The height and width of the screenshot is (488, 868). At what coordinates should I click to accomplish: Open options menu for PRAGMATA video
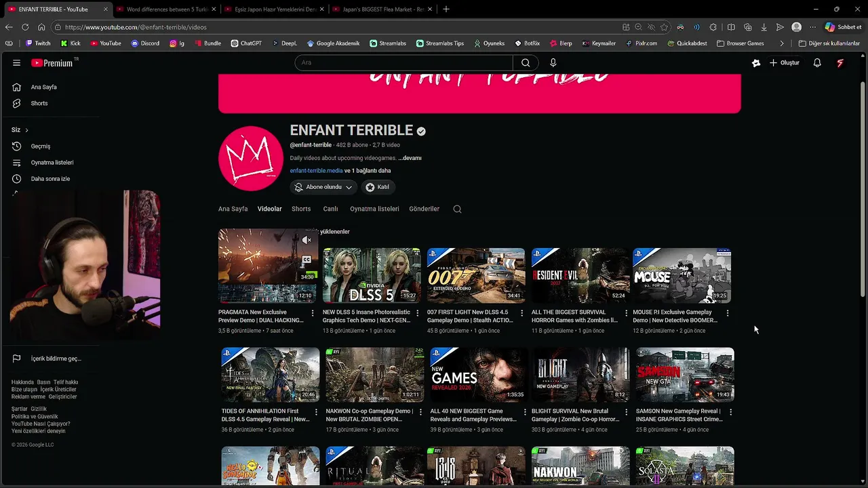coord(313,313)
